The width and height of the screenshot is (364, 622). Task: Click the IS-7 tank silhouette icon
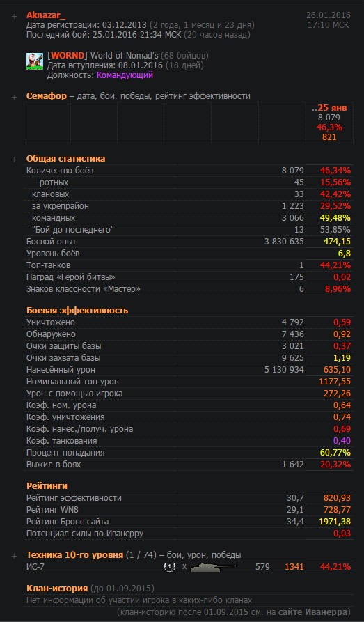[212, 567]
